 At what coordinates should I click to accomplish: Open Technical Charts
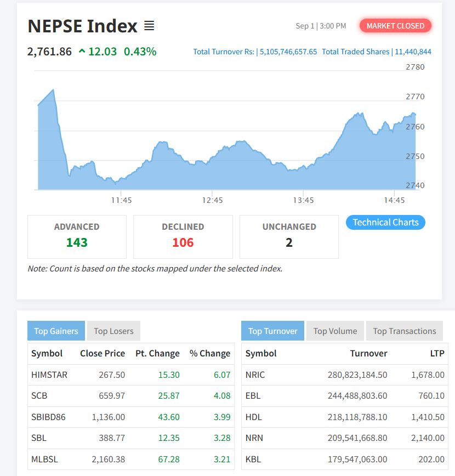coord(385,222)
